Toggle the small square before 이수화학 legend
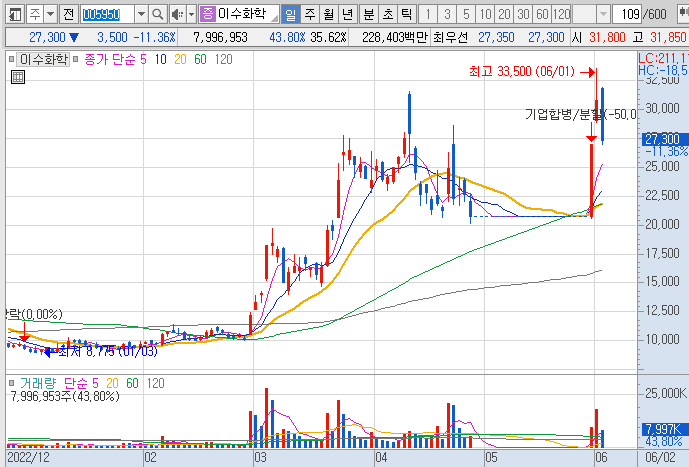689x467 pixels. tap(11, 59)
